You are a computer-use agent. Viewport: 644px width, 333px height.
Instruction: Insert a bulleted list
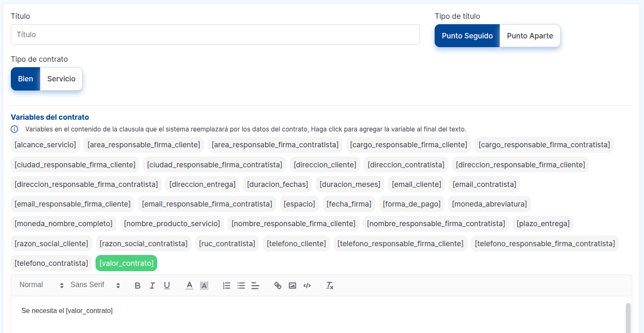coord(241,286)
